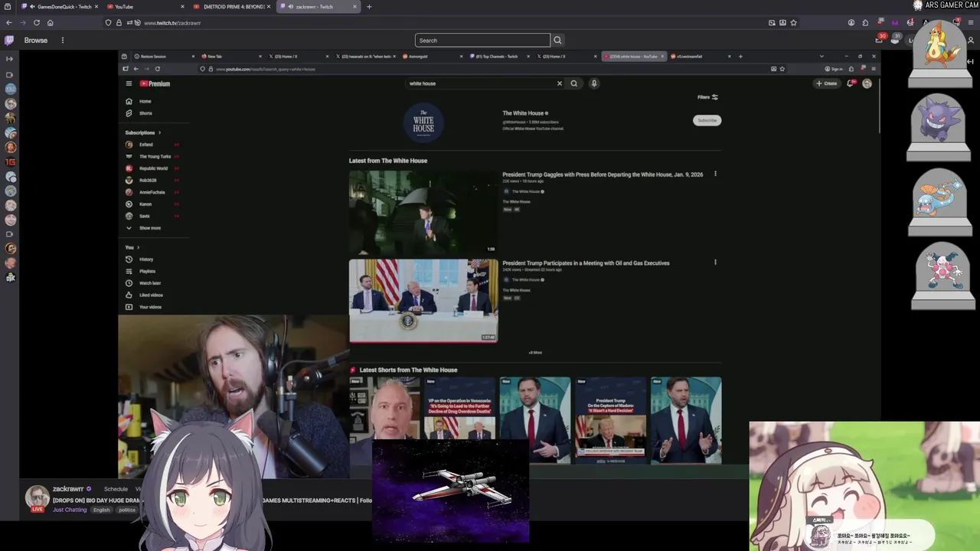Click the YouTube voice search microphone
This screenshot has width=980, height=551.
pyautogui.click(x=593, y=83)
